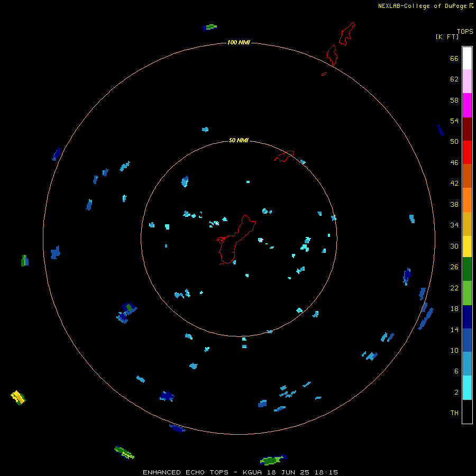Click the 6 value on the legend
The width and height of the screenshot is (476, 476).
point(456,371)
